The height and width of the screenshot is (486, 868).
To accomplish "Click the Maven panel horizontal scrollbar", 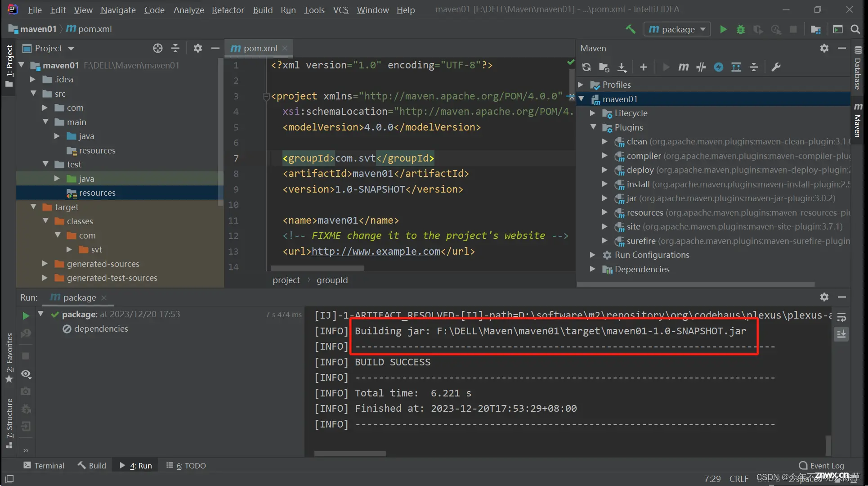I will tap(696, 284).
